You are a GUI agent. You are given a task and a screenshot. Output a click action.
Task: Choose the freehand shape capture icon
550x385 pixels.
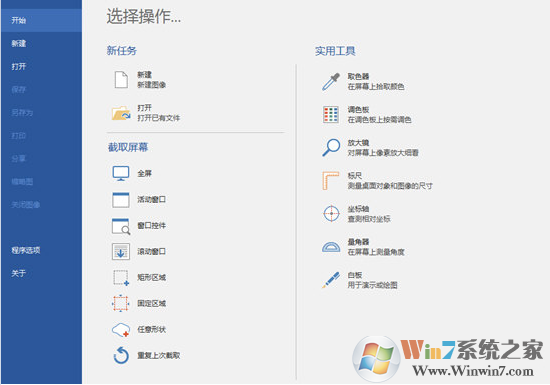coord(121,330)
